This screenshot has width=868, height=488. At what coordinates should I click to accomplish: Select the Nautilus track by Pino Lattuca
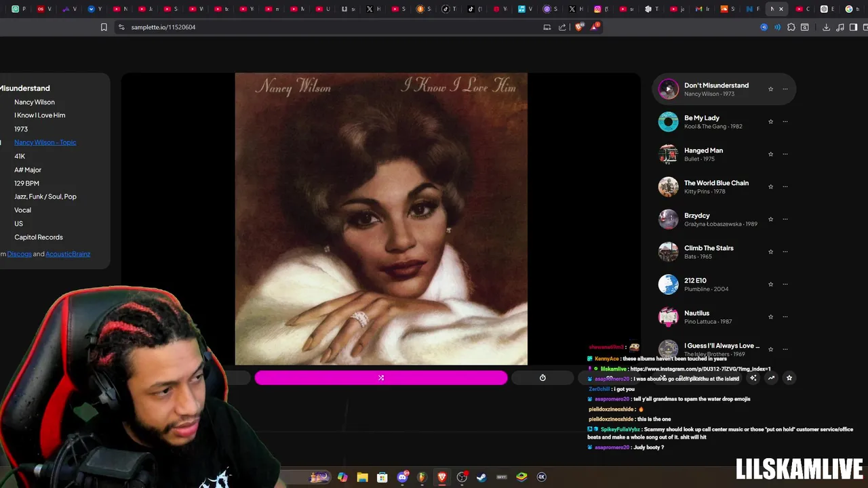coord(724,317)
